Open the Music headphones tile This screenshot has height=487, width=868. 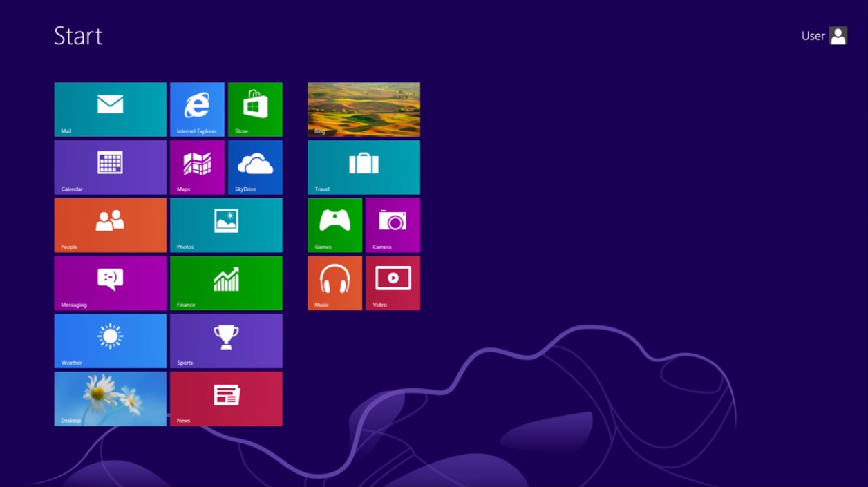pos(334,283)
